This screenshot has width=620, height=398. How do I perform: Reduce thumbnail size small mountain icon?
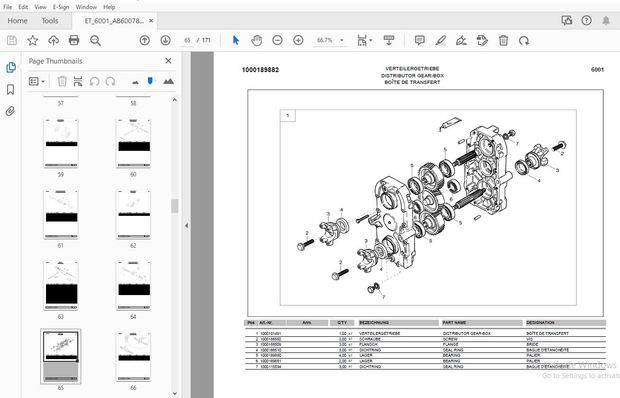pyautogui.click(x=135, y=82)
